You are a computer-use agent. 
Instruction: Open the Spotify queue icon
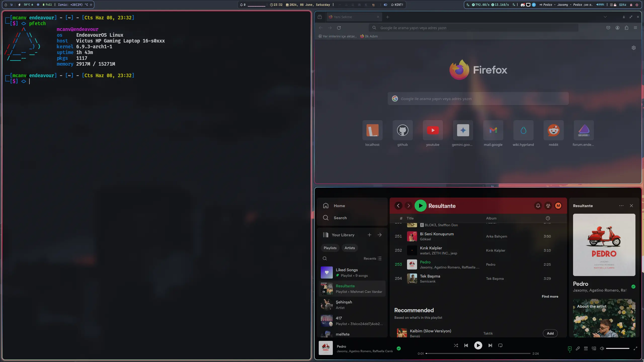[586, 348]
